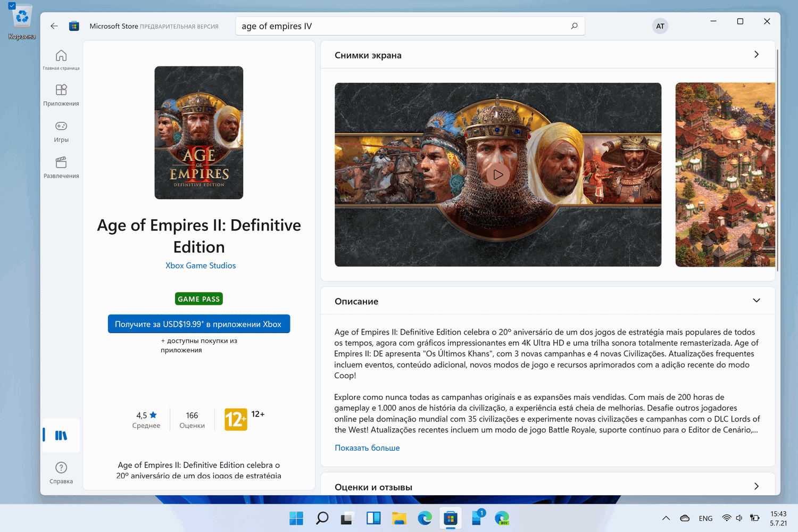Open the Windows Start menu
798x532 pixels.
[296, 518]
